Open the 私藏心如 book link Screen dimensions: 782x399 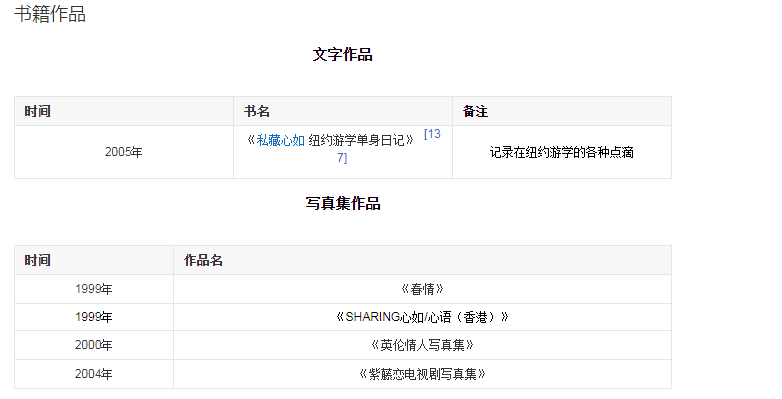(280, 141)
